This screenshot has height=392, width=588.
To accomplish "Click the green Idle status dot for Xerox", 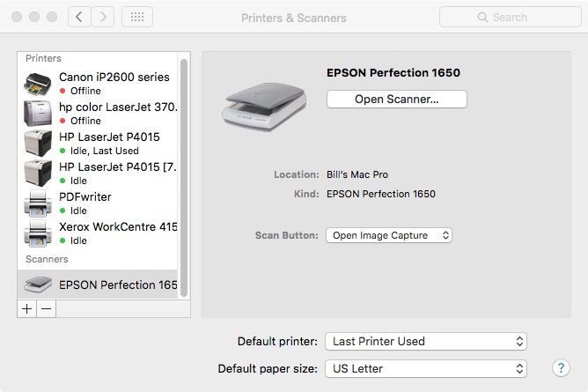I will click(x=62, y=240).
